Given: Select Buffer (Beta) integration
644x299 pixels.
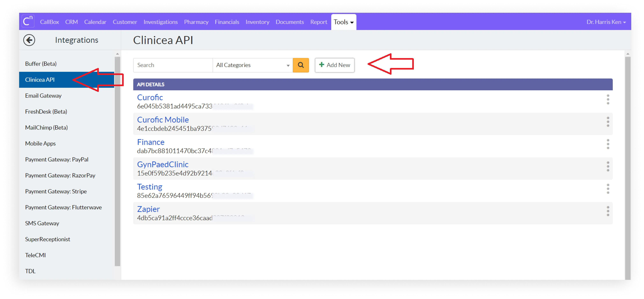Looking at the screenshot, I should coord(66,64).
